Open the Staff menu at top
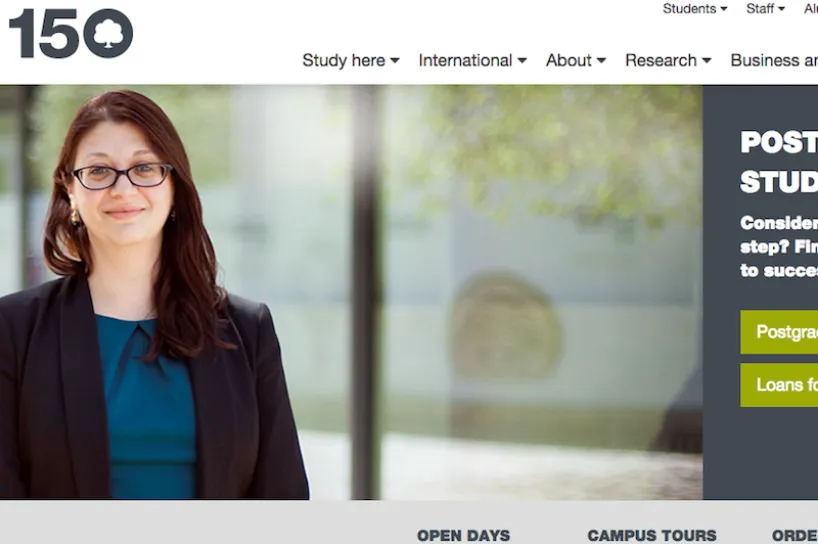The width and height of the screenshot is (818, 544). coord(765,9)
